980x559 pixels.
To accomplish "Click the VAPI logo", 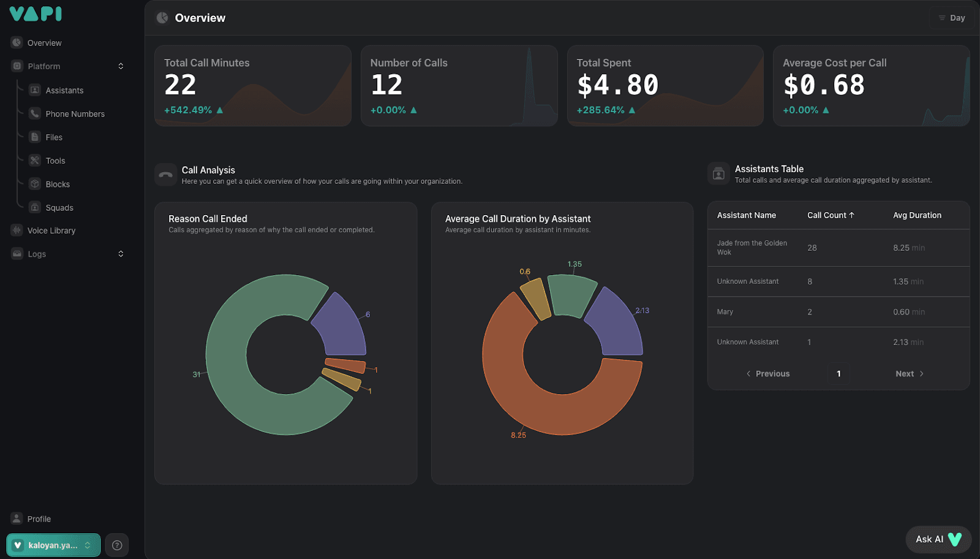I will click(x=36, y=14).
